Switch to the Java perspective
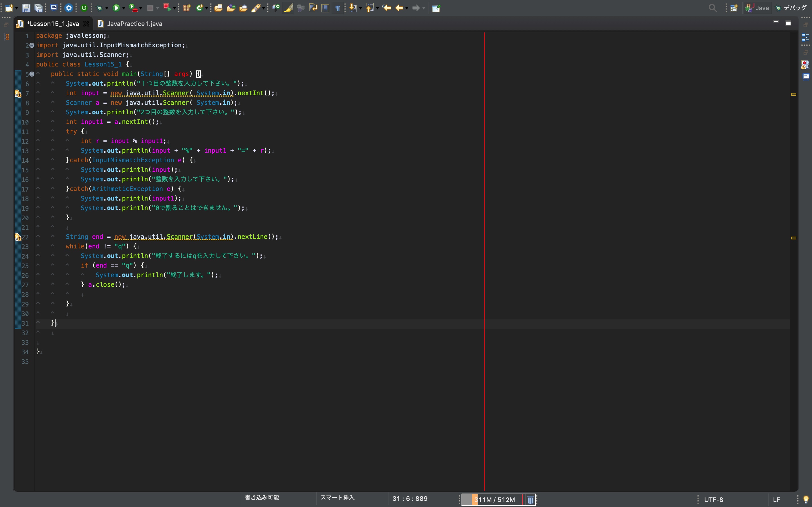The image size is (812, 507). 757,8
